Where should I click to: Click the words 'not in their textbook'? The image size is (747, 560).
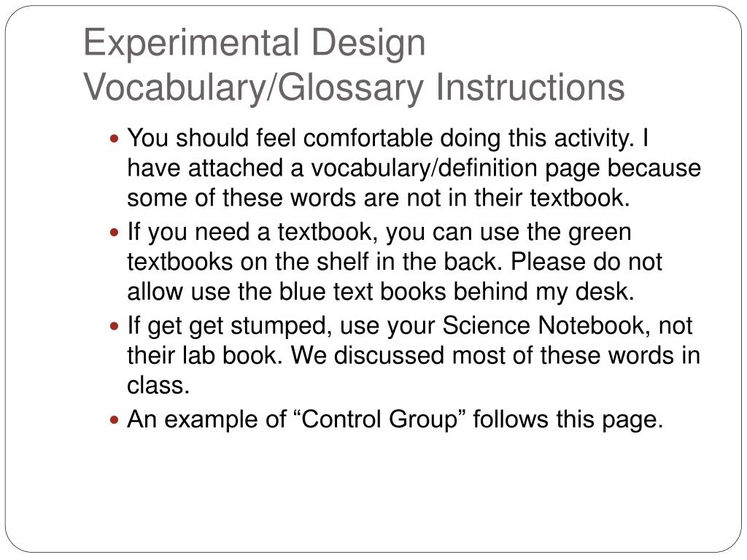(518, 198)
